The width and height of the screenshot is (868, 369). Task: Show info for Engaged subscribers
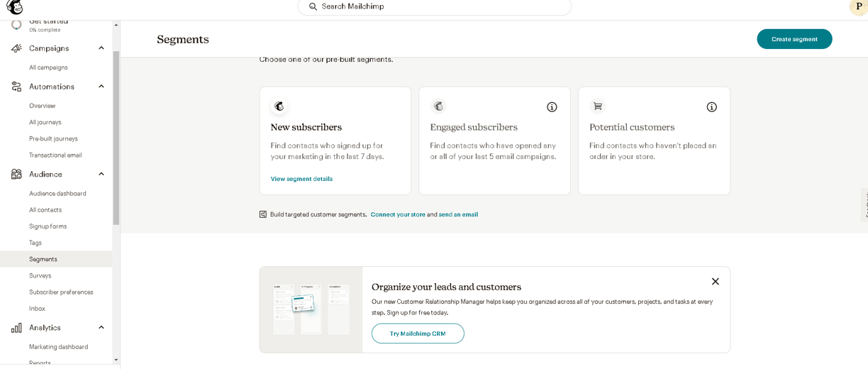pos(552,107)
